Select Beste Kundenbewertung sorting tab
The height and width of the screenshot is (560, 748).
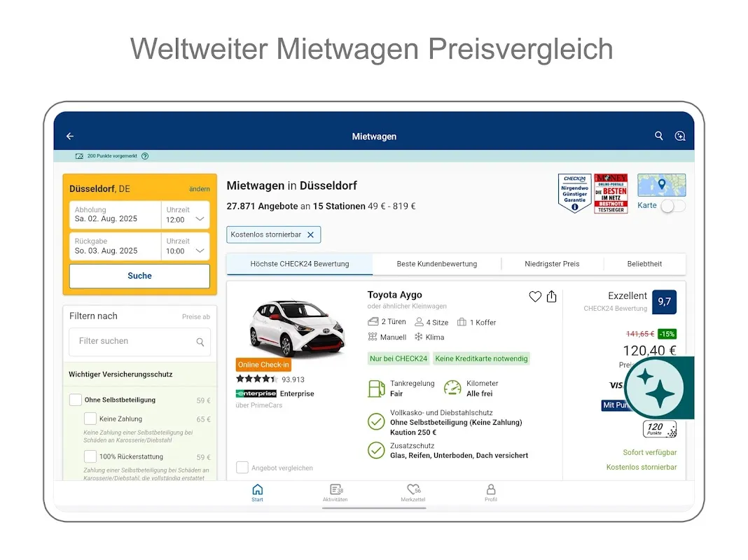tap(437, 264)
